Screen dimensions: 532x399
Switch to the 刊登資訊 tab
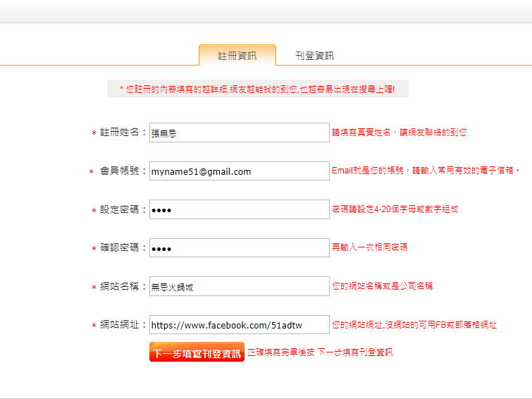point(314,56)
